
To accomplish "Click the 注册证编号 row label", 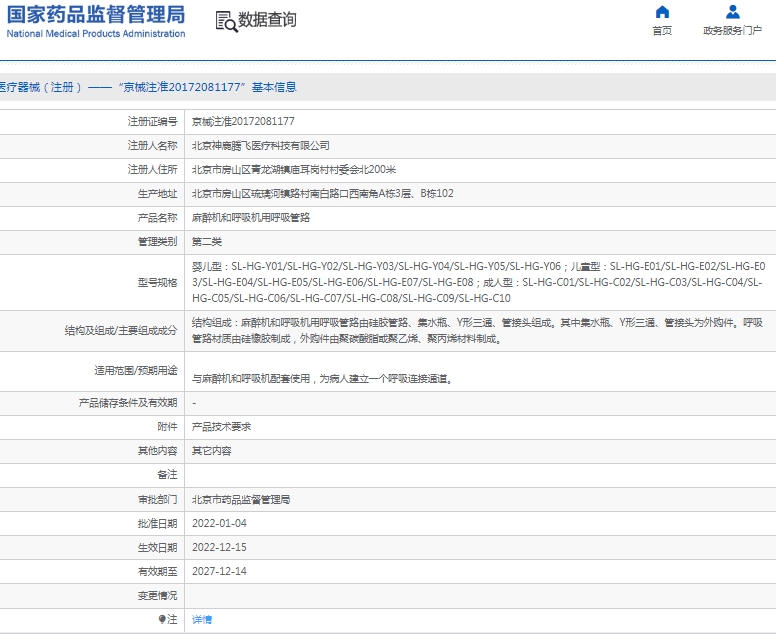I will click(152, 121).
